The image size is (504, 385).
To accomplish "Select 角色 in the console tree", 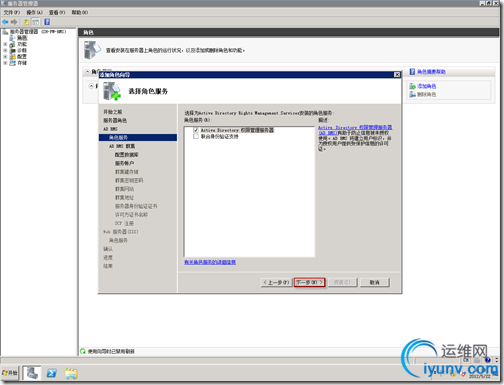I will 22,38.
